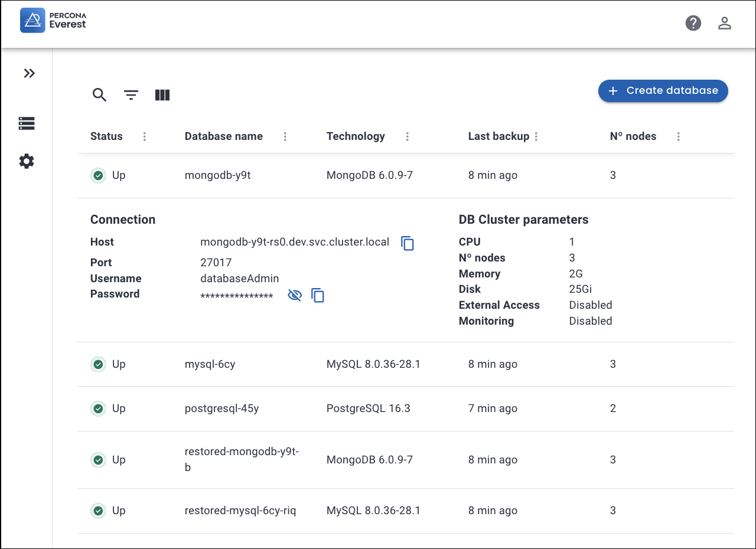Copy the database password

(318, 296)
